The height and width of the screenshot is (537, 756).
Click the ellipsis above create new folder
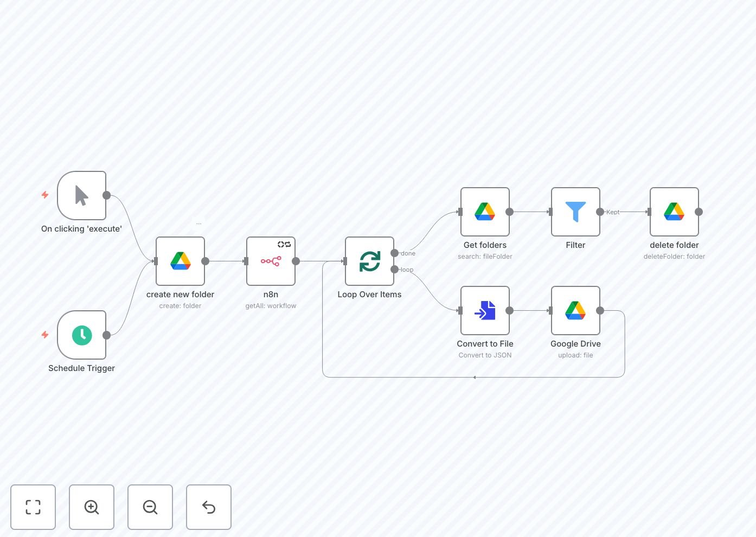(198, 223)
